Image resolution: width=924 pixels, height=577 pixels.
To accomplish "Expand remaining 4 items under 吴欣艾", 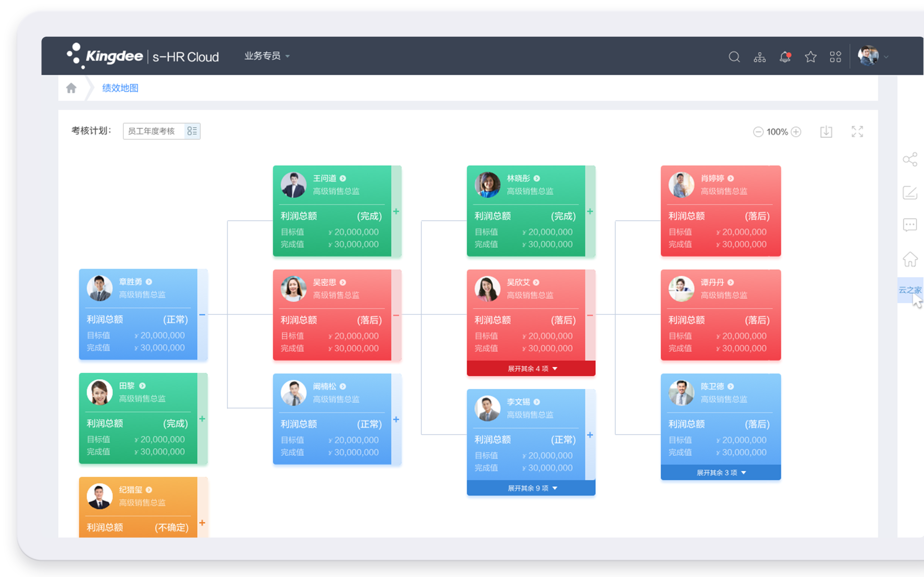I will pyautogui.click(x=531, y=369).
